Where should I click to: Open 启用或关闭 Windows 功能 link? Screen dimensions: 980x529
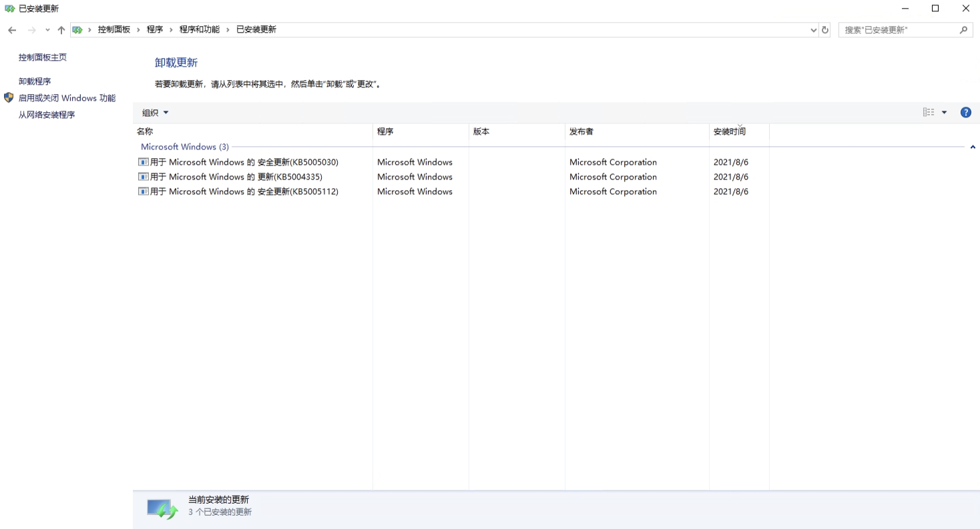[x=67, y=98]
